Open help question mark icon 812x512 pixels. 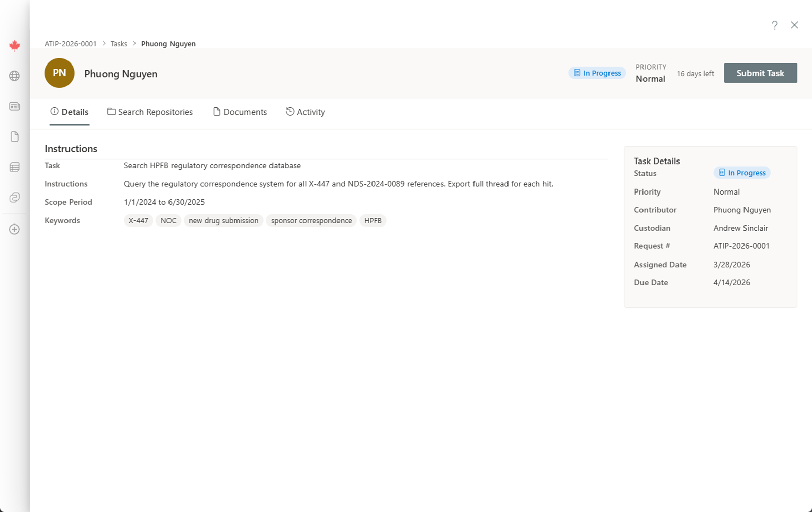[774, 25]
